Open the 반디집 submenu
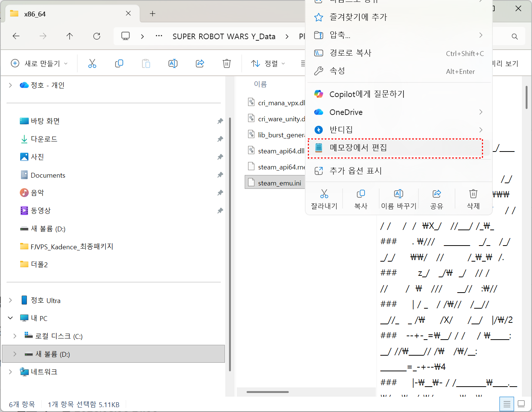This screenshot has height=412, width=532. [398, 130]
